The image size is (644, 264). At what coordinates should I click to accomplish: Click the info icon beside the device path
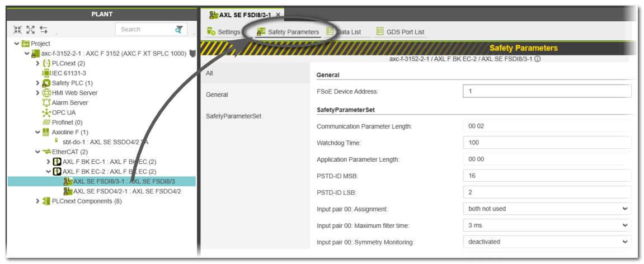[537, 59]
